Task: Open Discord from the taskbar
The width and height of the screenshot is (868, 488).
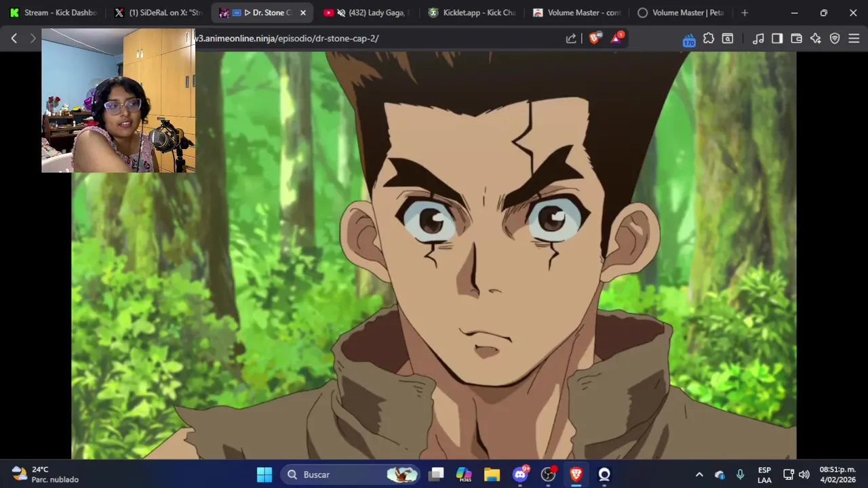Action: click(520, 474)
